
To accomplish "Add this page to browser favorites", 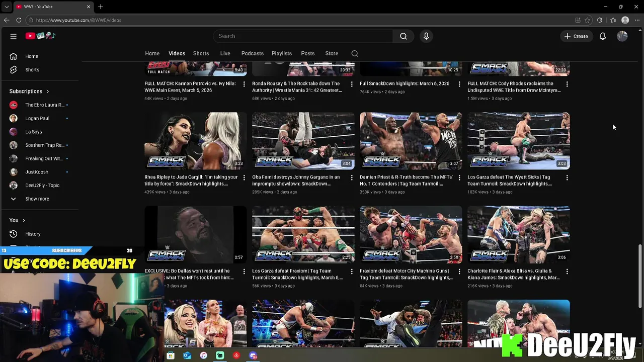I will coord(587,20).
